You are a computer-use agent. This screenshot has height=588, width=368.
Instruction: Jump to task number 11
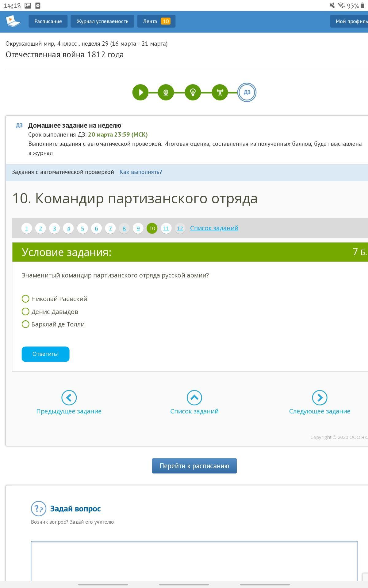pyautogui.click(x=166, y=228)
